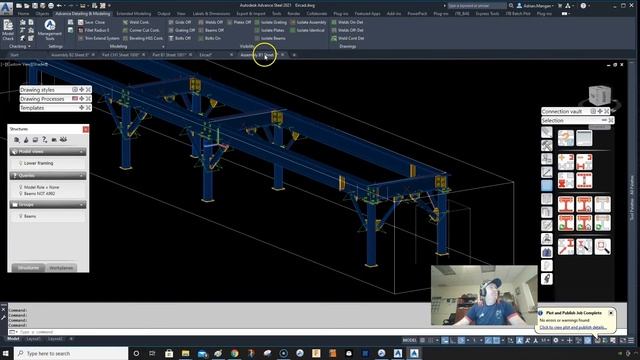Click Isolate Identical command

307,30
